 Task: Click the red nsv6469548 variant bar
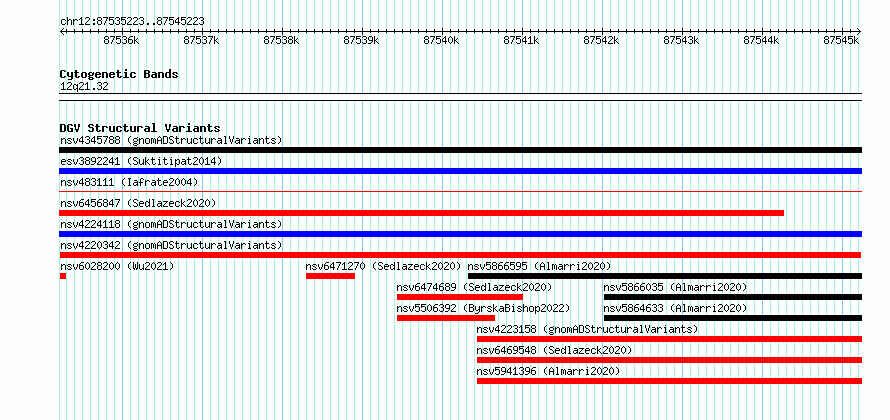point(669,360)
